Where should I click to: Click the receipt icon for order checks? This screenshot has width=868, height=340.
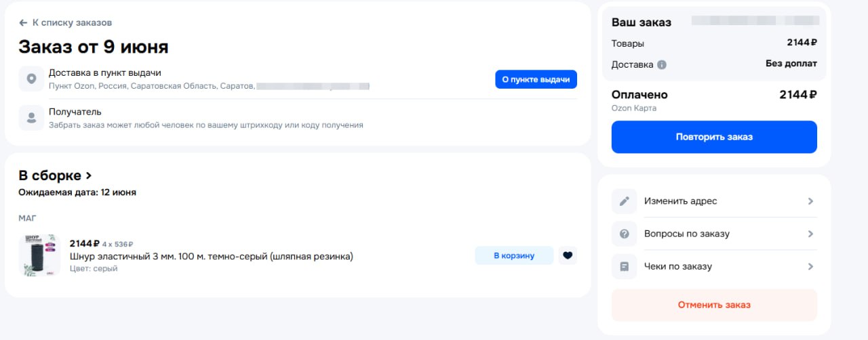625,266
